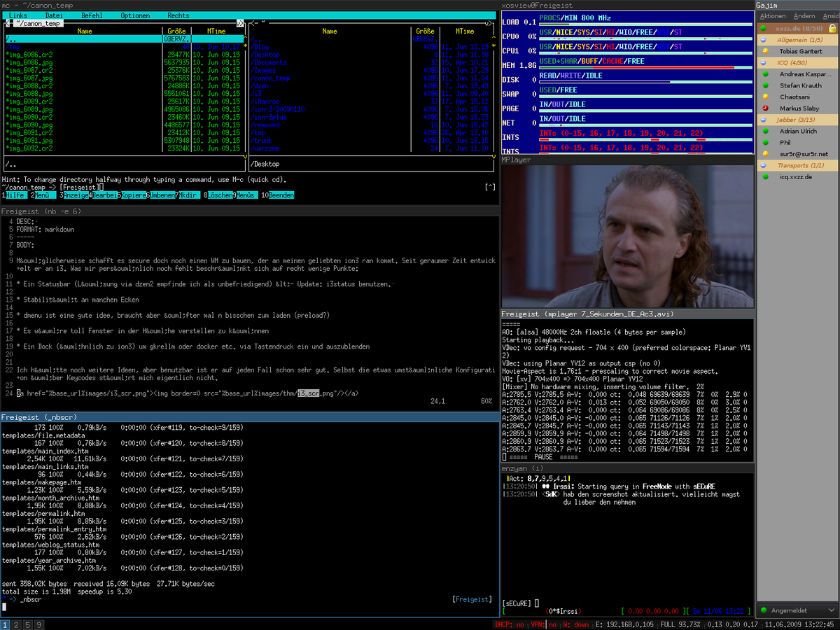Viewport: 840px width, 630px height.
Task: Click the 8 Löschen function key button
Action: click(219, 195)
